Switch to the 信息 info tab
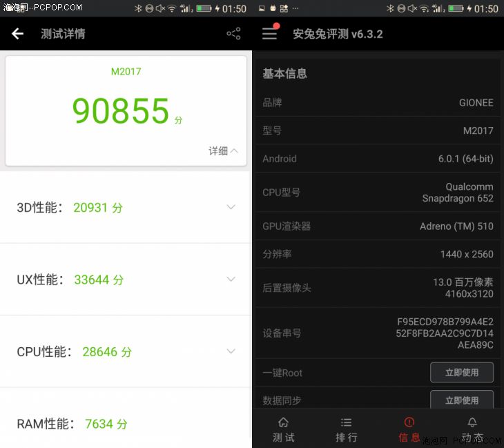Image resolution: width=504 pixels, height=448 pixels. tap(409, 429)
